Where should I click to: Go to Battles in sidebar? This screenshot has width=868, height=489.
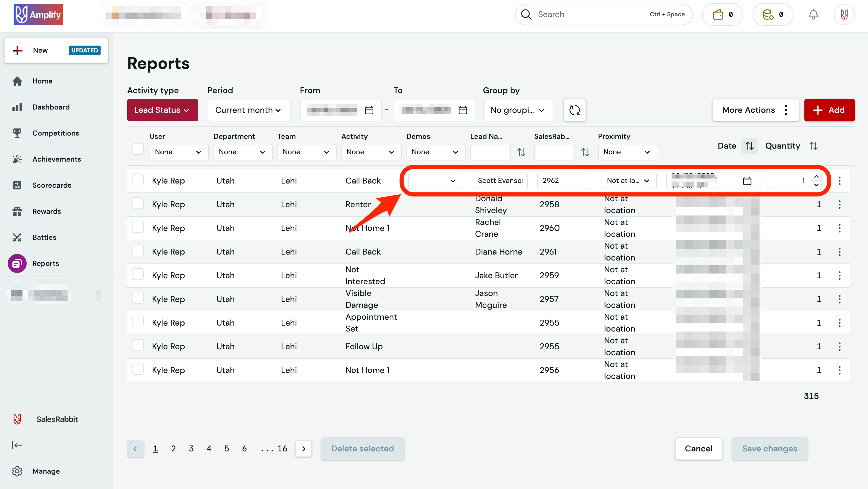[x=44, y=237]
